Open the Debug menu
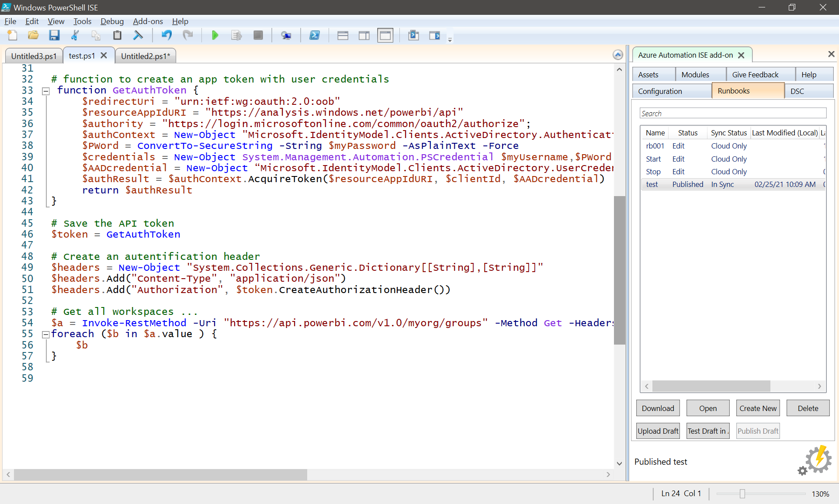The width and height of the screenshot is (839, 504). 112,21
